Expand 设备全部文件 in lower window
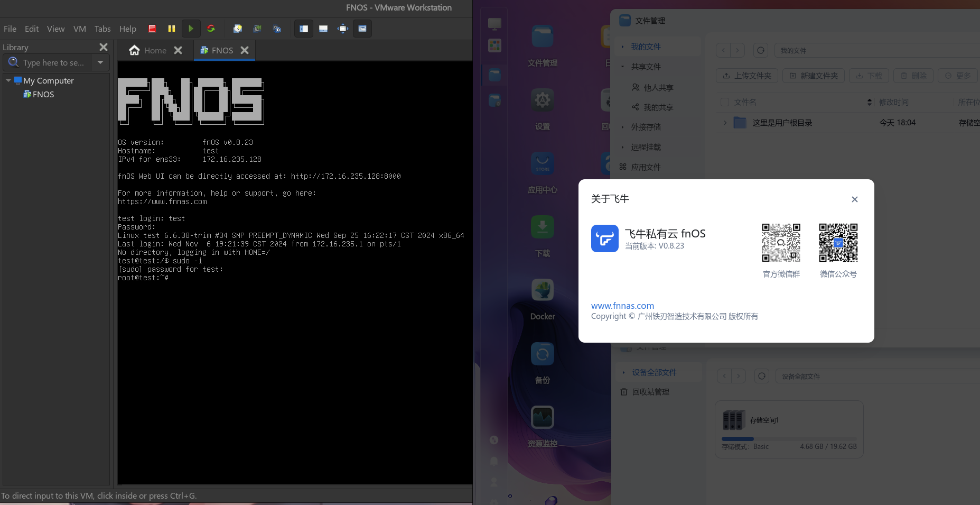 (624, 372)
